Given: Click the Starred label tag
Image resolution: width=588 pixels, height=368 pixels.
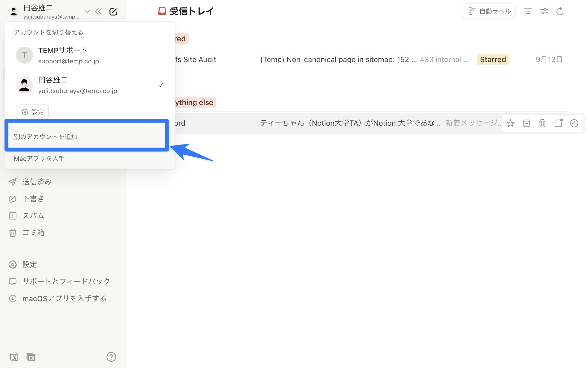Looking at the screenshot, I should click(493, 59).
